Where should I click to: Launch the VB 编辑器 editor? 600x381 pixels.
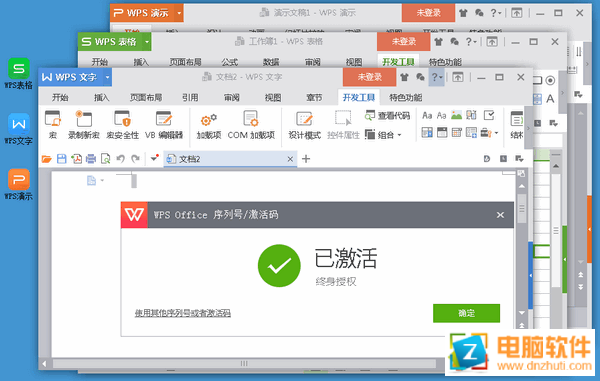coord(164,124)
